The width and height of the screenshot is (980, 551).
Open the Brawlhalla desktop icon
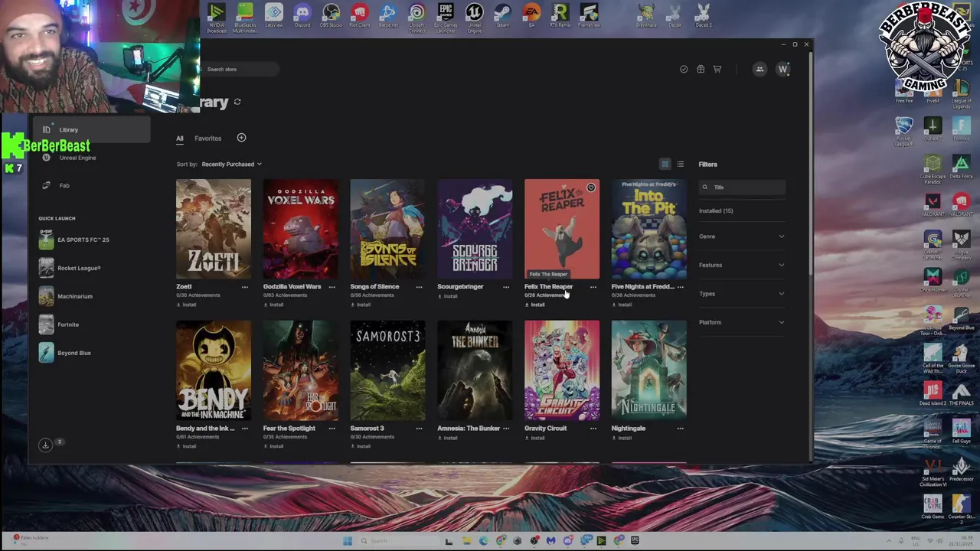646,16
